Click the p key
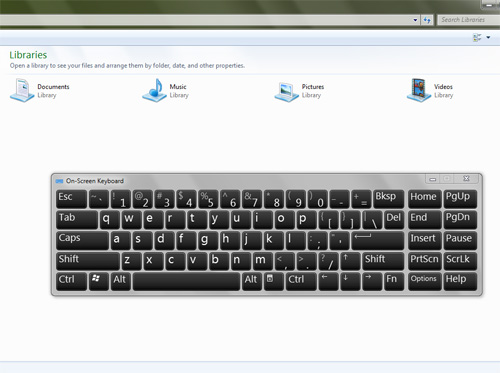The width and height of the screenshot is (500, 373). click(306, 219)
